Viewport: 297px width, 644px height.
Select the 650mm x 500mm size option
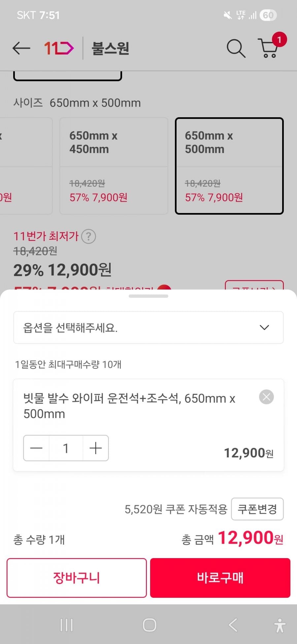[x=229, y=166]
